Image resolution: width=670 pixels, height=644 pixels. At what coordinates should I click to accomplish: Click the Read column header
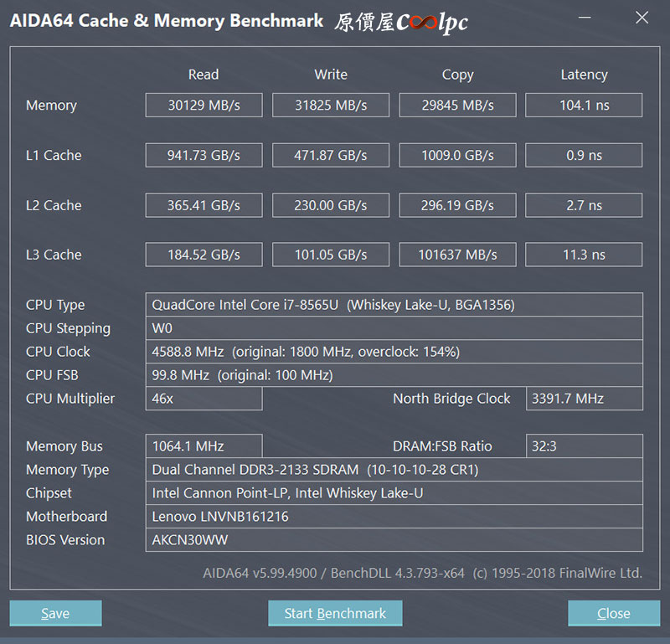(204, 75)
